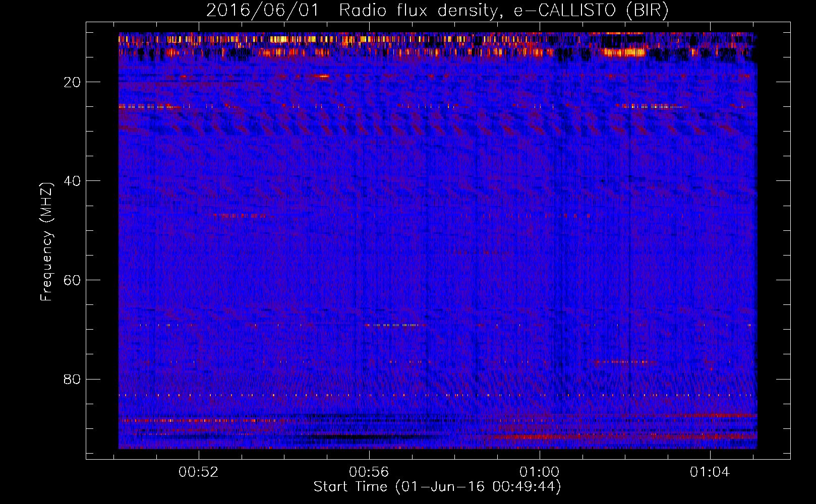Screen dimensions: 816x504
Task: Click the time tick label "01:04"
Action: coord(710,472)
